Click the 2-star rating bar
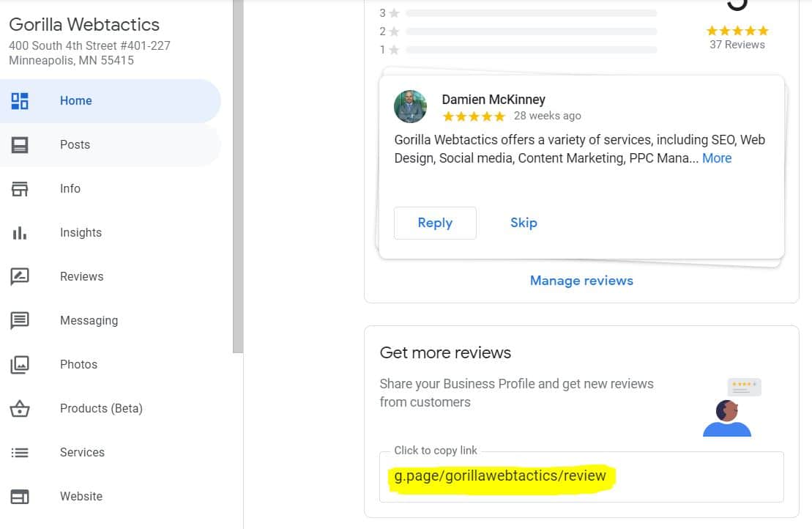Screen dimensions: 812x529 [532, 32]
